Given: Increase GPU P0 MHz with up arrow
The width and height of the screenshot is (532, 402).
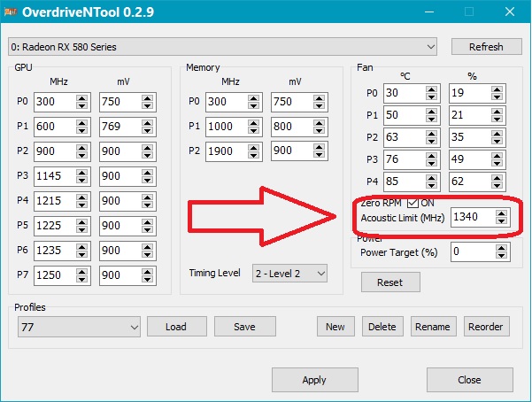Looking at the screenshot, I should [81, 98].
